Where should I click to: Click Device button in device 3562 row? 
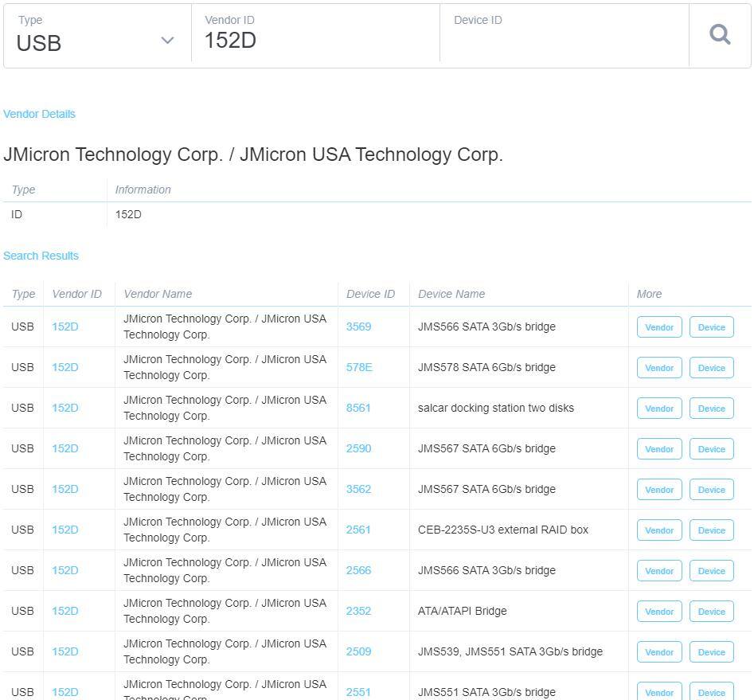pos(711,490)
